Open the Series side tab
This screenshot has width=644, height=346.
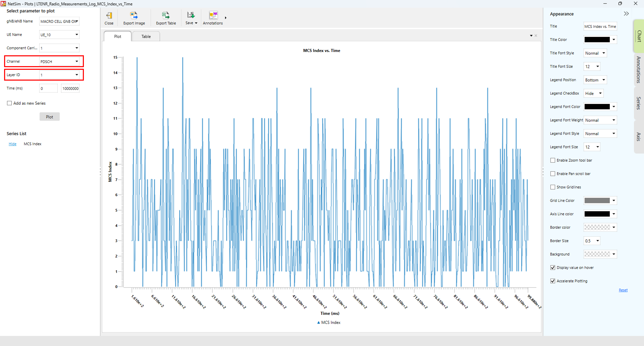point(638,103)
